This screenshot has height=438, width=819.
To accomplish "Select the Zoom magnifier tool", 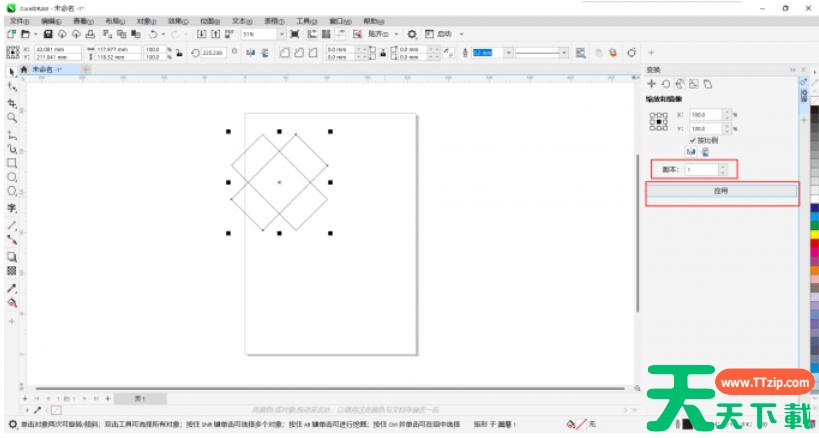I will tap(12, 117).
